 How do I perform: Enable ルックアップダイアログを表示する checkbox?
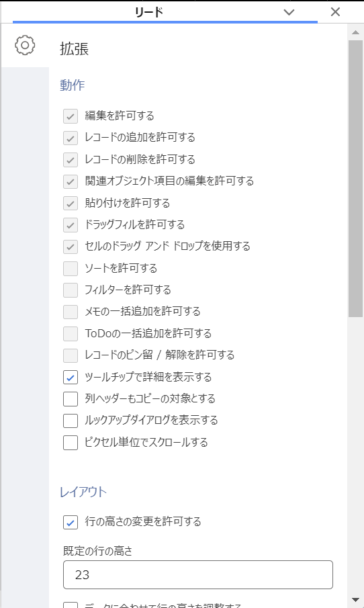tap(71, 421)
